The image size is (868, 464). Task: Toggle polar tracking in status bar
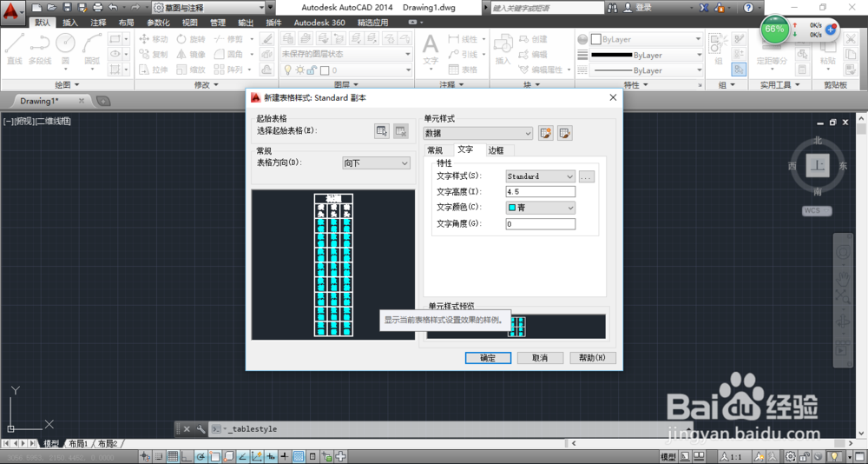(x=201, y=457)
